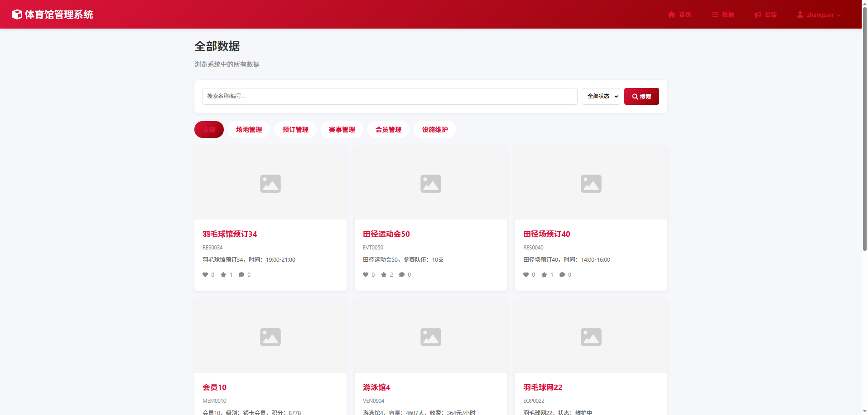Image resolution: width=868 pixels, height=415 pixels.
Task: Click the 全部数据 page heading
Action: coord(217,46)
